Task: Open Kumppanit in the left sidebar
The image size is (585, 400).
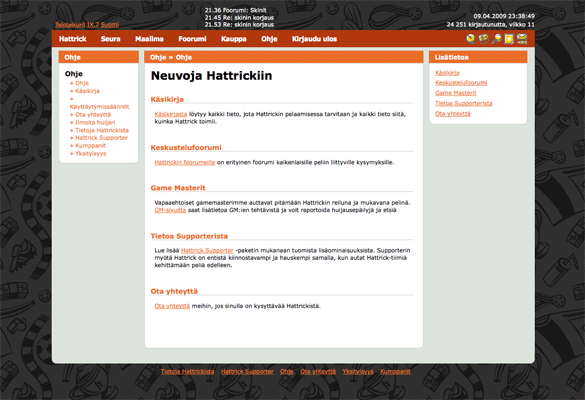Action: pyautogui.click(x=91, y=146)
